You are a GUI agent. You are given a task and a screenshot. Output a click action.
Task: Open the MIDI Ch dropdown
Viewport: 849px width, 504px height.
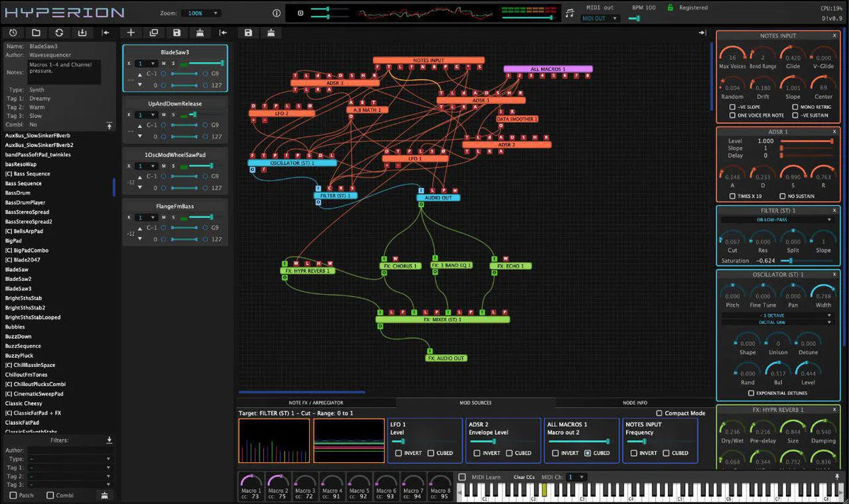[576, 476]
